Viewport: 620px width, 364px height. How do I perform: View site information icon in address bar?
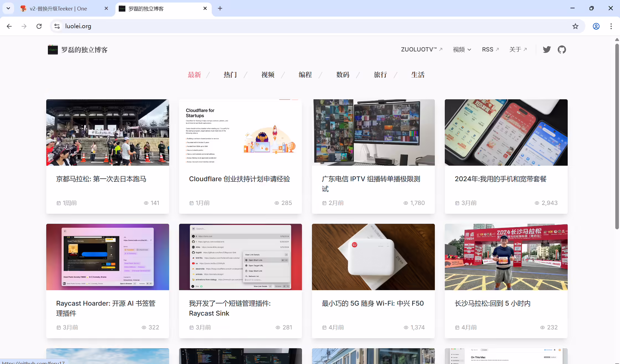pyautogui.click(x=57, y=26)
